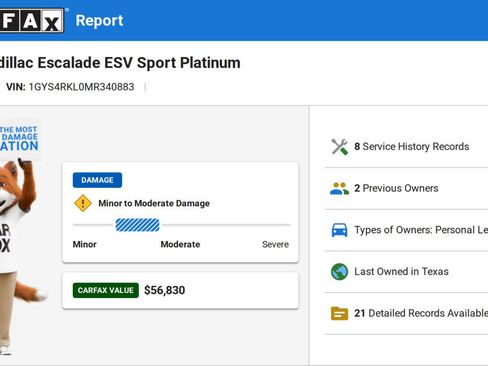The height and width of the screenshot is (366, 488).
Task: Click the striped damage severity indicator
Action: 137,225
